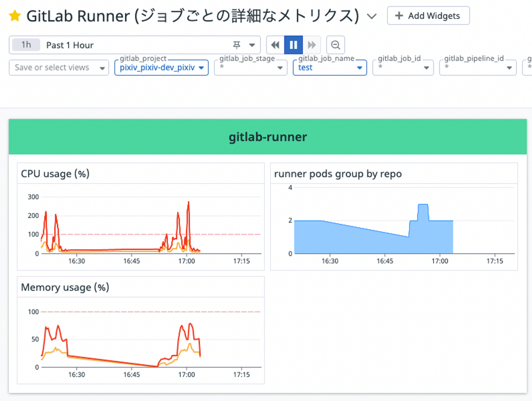Zoom out the dashboard time range
The width and height of the screenshot is (532, 401).
click(335, 45)
